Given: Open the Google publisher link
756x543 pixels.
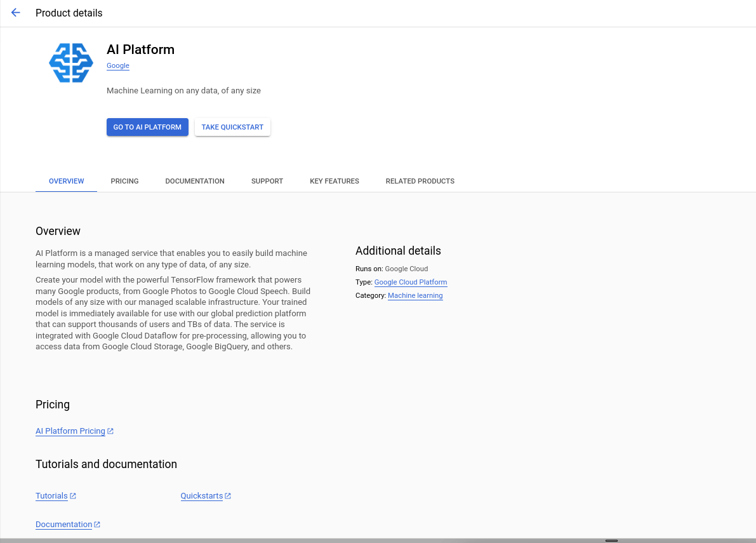Looking at the screenshot, I should point(117,65).
